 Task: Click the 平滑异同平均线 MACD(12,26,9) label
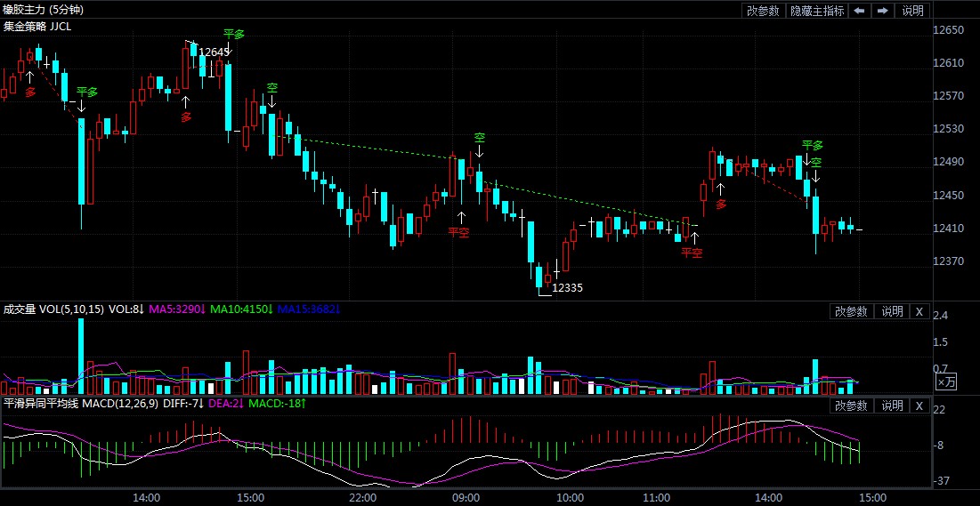pos(81,404)
